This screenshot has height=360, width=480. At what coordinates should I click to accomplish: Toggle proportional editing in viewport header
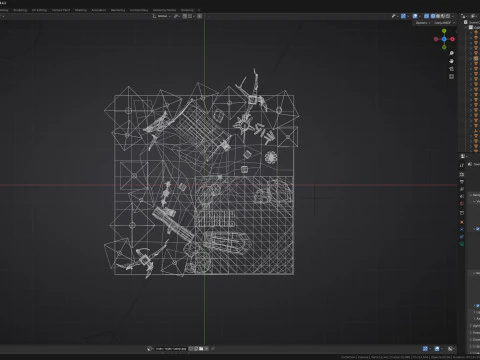[x=199, y=16]
